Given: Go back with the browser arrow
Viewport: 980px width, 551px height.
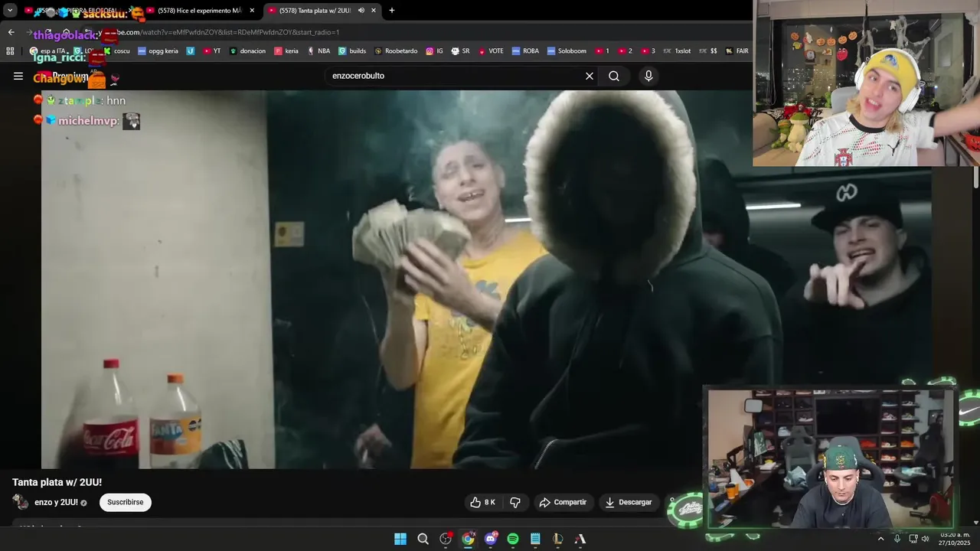Looking at the screenshot, I should 11,32.
